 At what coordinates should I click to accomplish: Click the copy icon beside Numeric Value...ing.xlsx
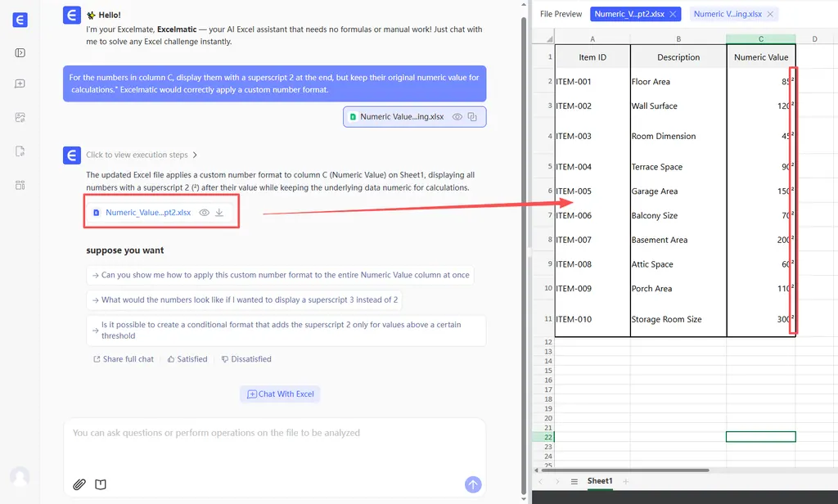(x=473, y=117)
